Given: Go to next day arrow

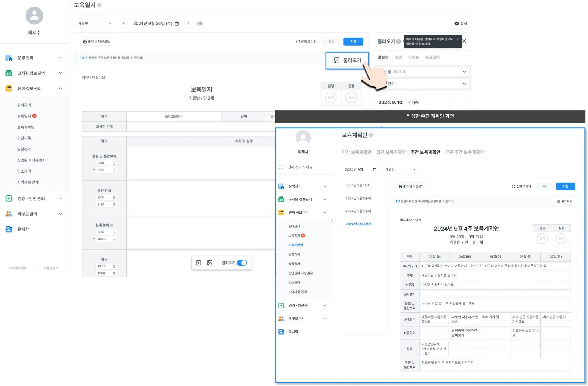Looking at the screenshot, I should 188,24.
